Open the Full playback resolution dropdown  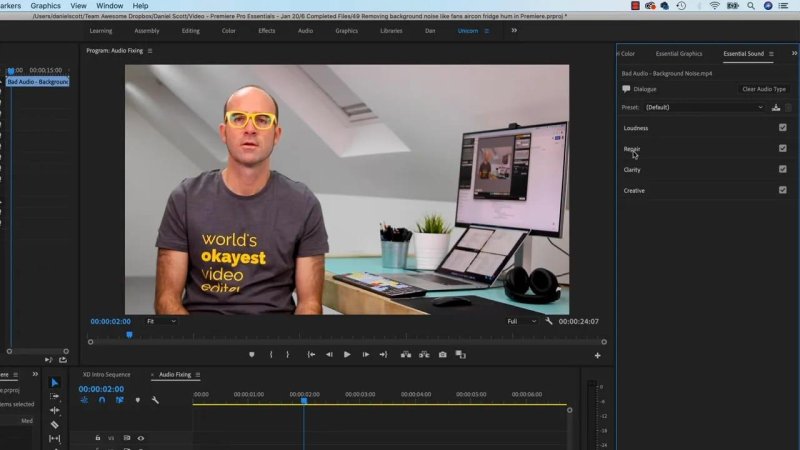[521, 321]
